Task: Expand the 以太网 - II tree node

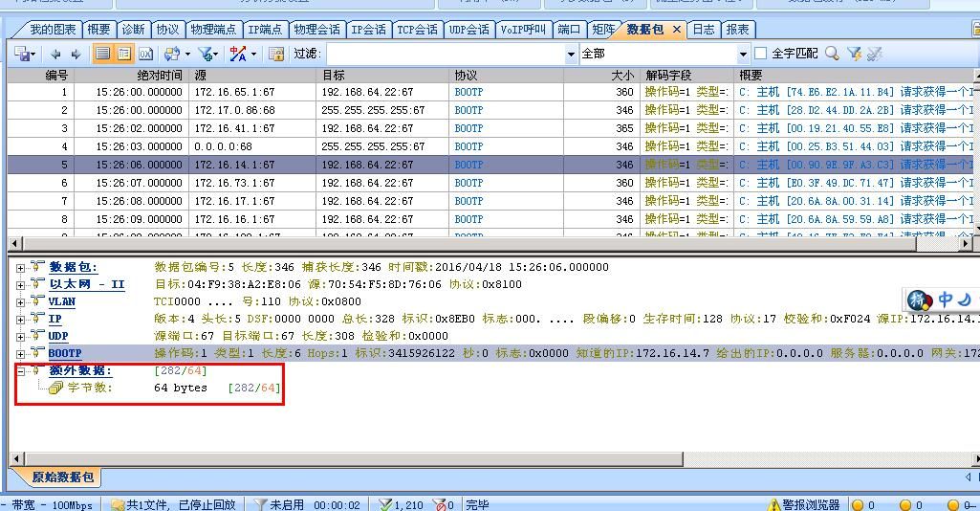Action: coord(20,285)
